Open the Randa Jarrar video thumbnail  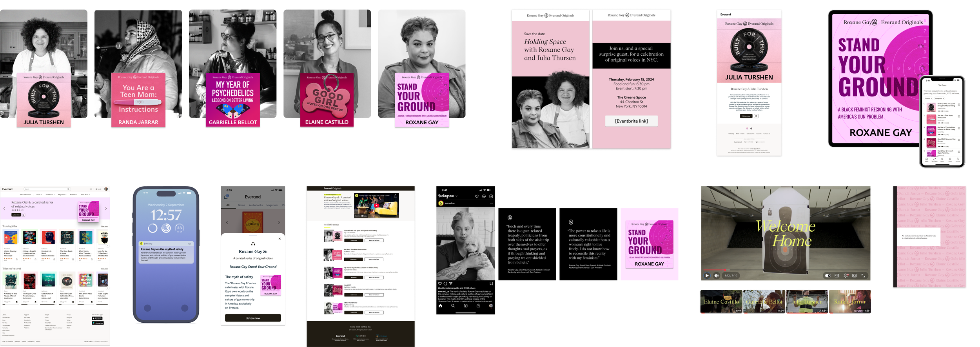(x=850, y=302)
